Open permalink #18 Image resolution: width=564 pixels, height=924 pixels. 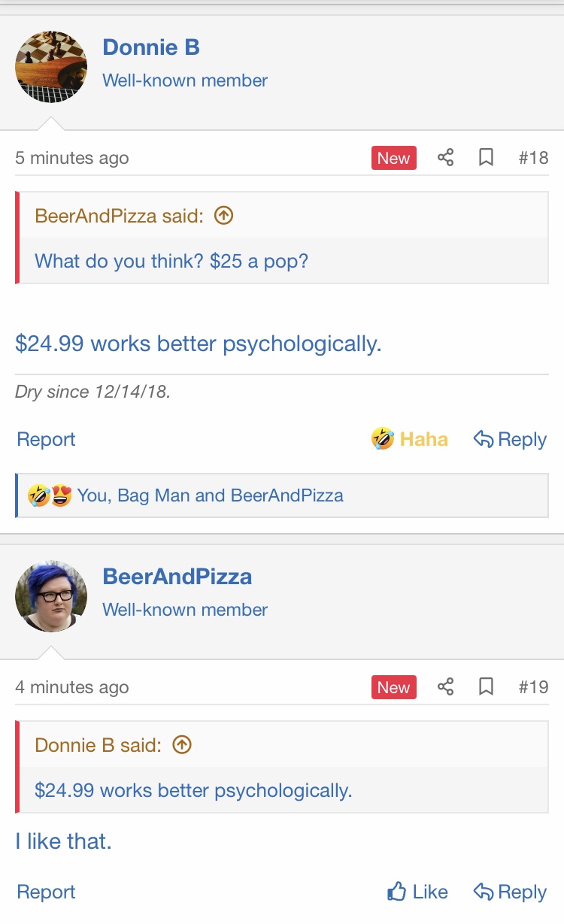point(533,158)
